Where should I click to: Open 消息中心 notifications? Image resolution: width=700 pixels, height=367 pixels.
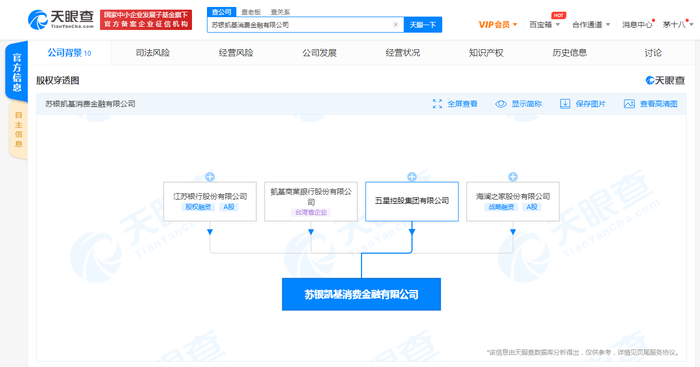[638, 25]
